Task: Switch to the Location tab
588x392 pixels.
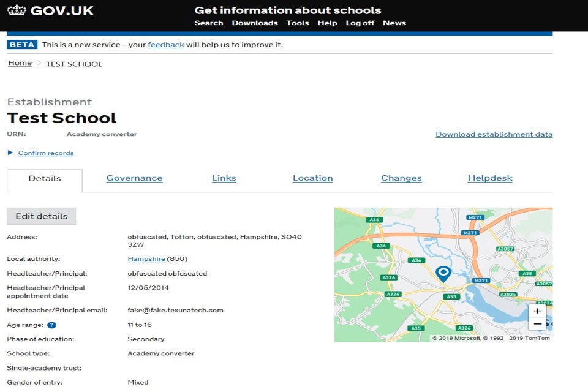Action: tap(312, 178)
